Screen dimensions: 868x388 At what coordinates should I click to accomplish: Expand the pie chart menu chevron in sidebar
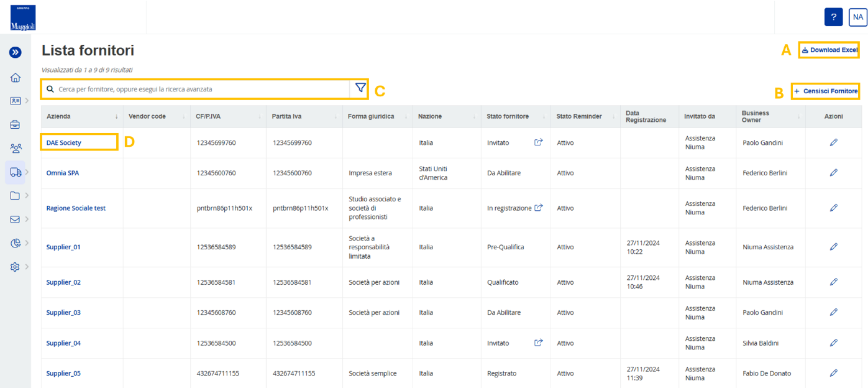pyautogui.click(x=27, y=243)
